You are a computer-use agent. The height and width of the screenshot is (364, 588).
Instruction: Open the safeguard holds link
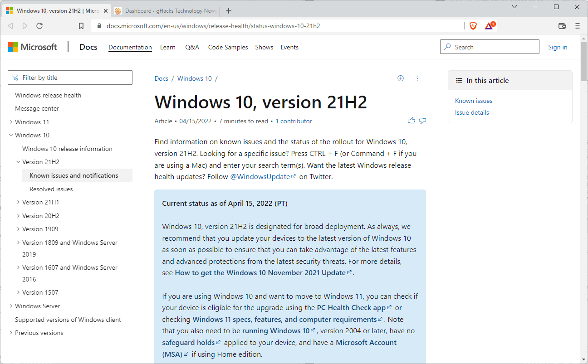pos(191,343)
